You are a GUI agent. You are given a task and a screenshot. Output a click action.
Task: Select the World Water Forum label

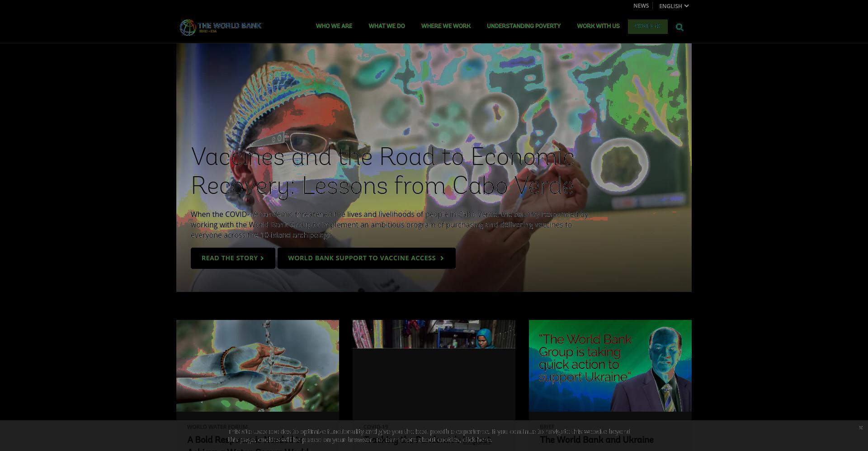tap(217, 427)
